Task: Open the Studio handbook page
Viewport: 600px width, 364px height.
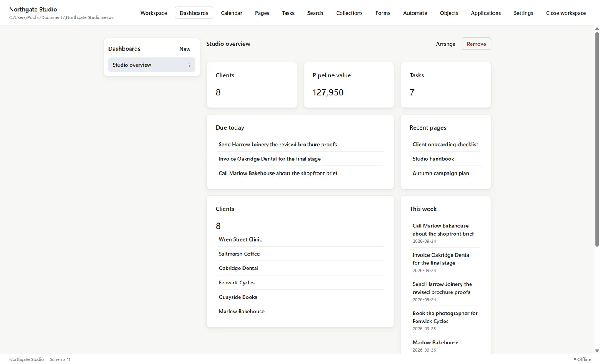Action: [445, 159]
